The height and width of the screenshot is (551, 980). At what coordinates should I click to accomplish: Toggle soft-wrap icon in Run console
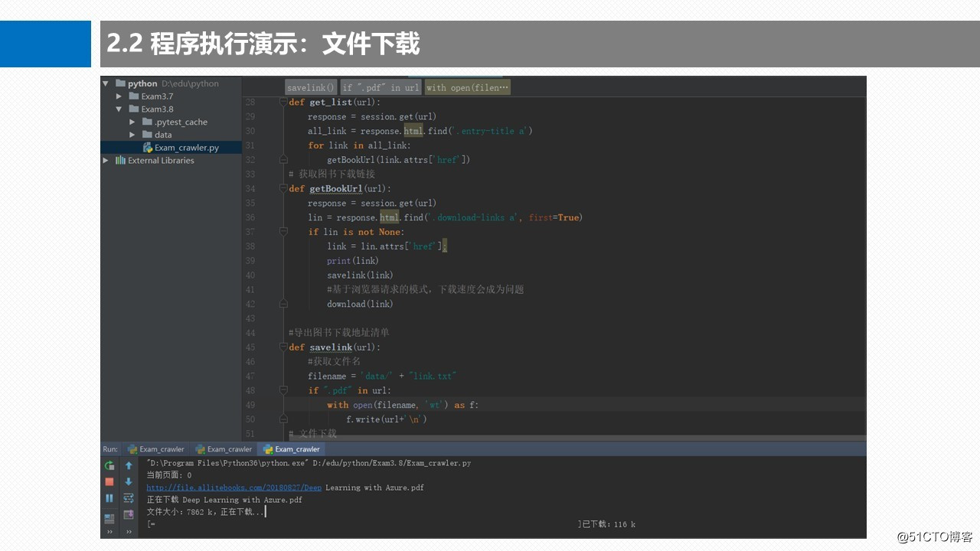tap(129, 497)
